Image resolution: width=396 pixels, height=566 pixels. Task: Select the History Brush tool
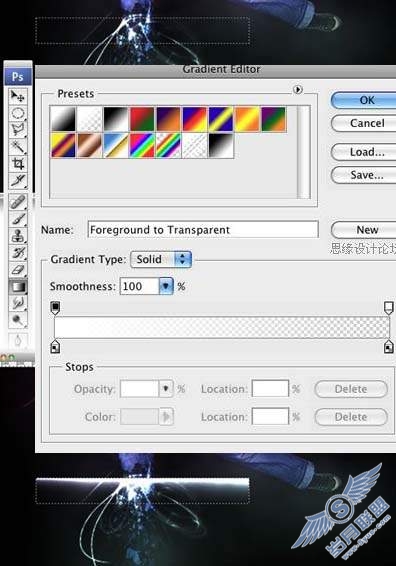(x=17, y=253)
